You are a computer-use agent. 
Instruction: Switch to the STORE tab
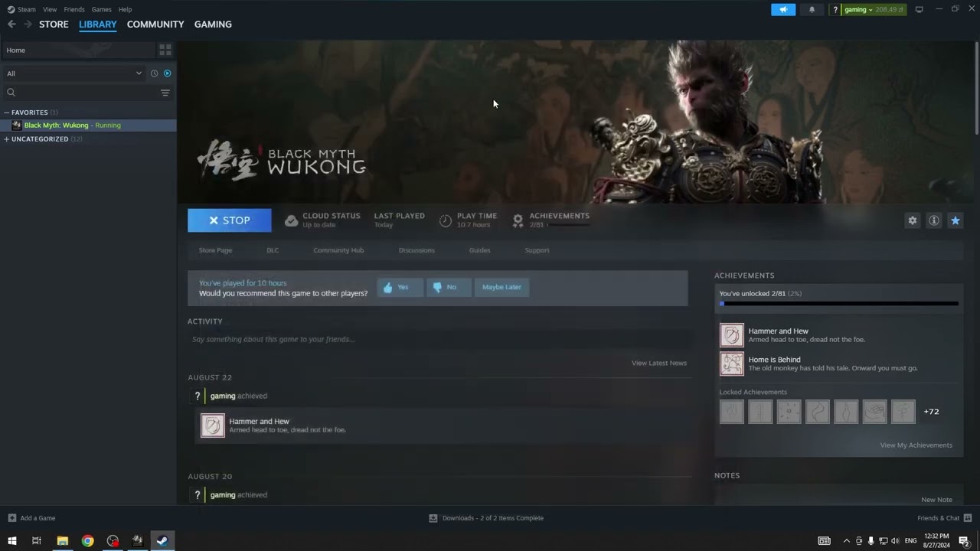pyautogui.click(x=54, y=24)
